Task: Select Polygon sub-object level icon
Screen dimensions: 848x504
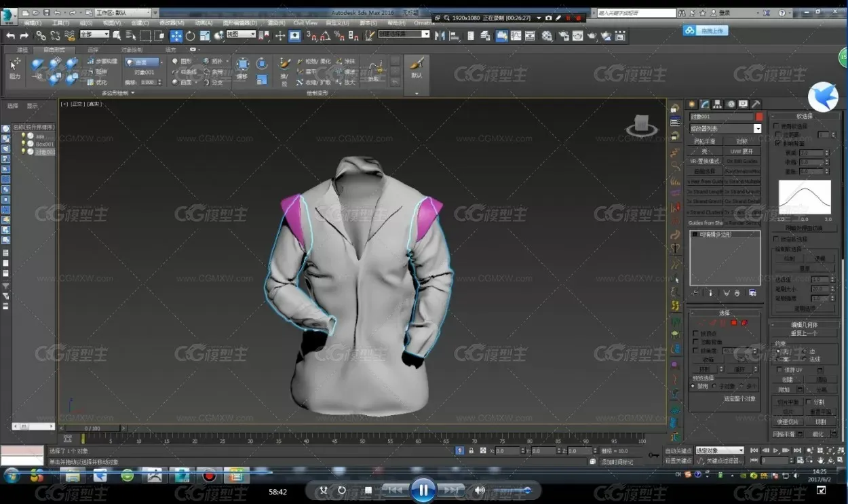Action: pos(733,322)
